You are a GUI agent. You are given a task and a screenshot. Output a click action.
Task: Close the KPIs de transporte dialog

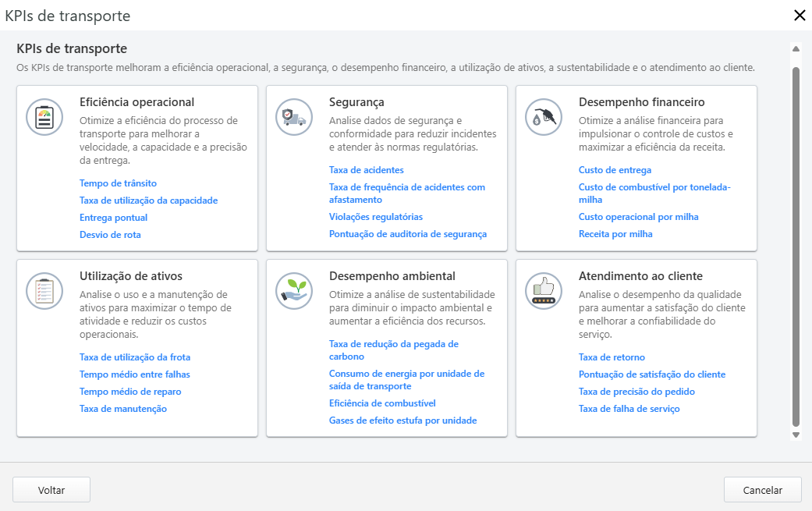click(799, 16)
